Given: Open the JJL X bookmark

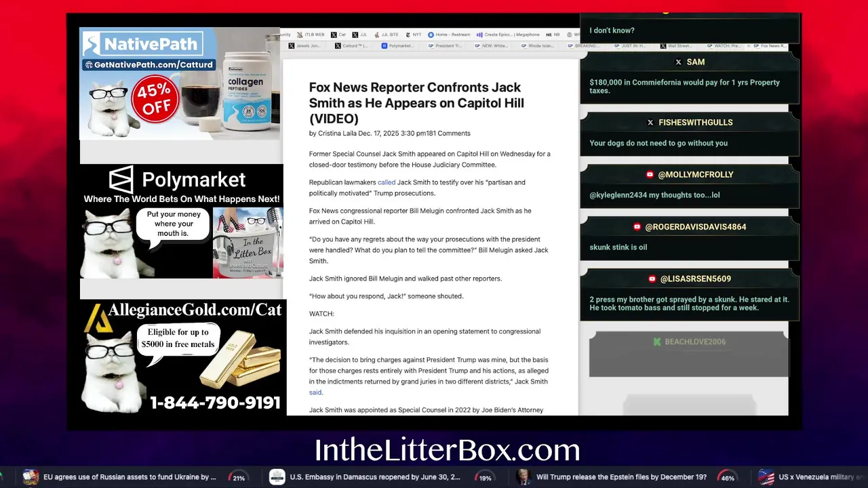Looking at the screenshot, I should [x=359, y=35].
